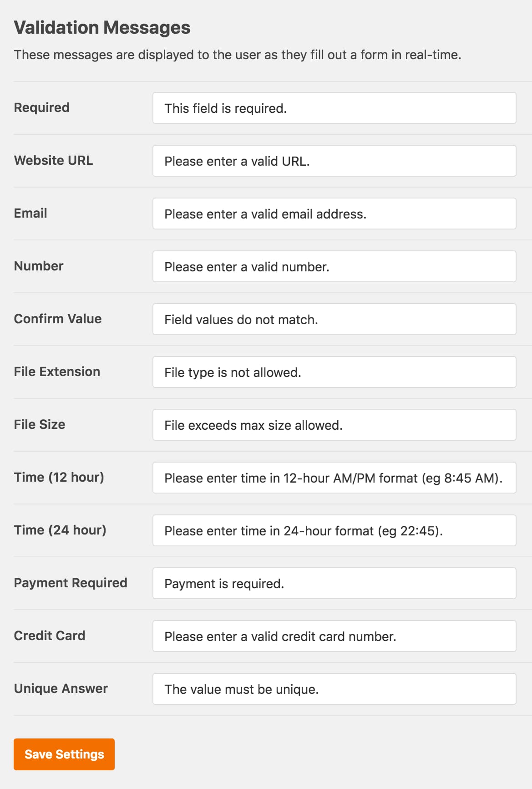This screenshot has width=532, height=789.
Task: Select the Required row label
Action: tap(41, 108)
